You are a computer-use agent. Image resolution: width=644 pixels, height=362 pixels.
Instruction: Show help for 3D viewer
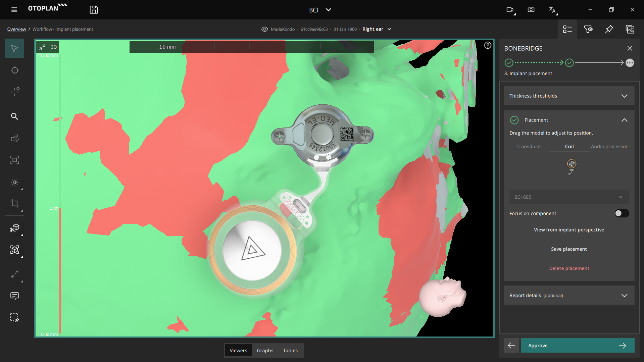(x=488, y=45)
